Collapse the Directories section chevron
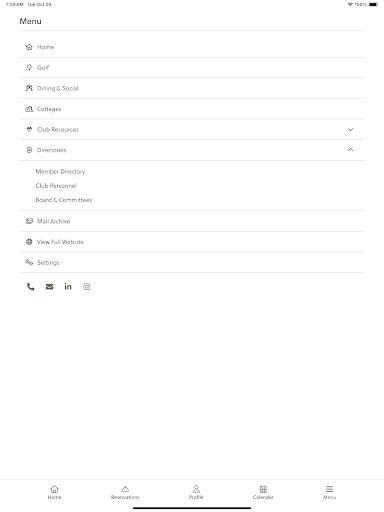 350,150
